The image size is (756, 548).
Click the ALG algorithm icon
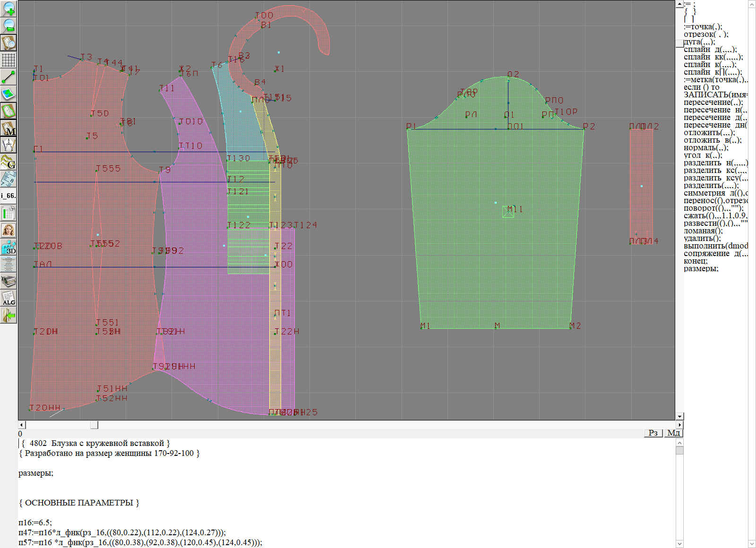pos(9,298)
